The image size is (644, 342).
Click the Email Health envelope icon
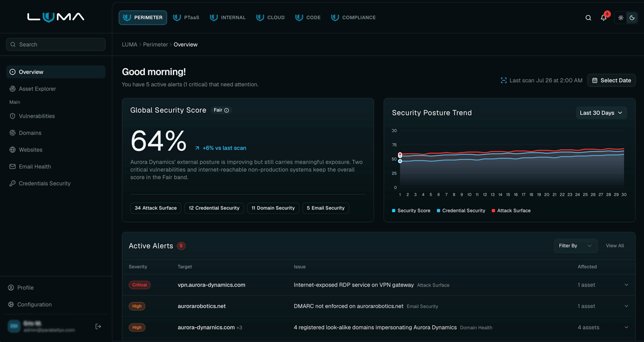(x=13, y=166)
